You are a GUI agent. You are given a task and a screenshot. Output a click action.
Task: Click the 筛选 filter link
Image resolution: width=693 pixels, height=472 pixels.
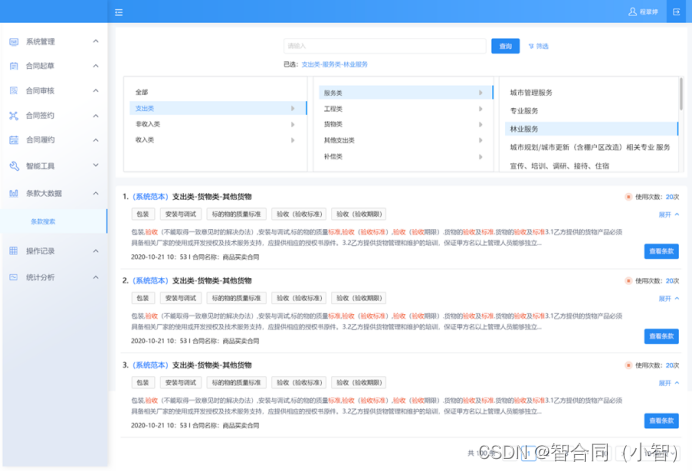[538, 46]
